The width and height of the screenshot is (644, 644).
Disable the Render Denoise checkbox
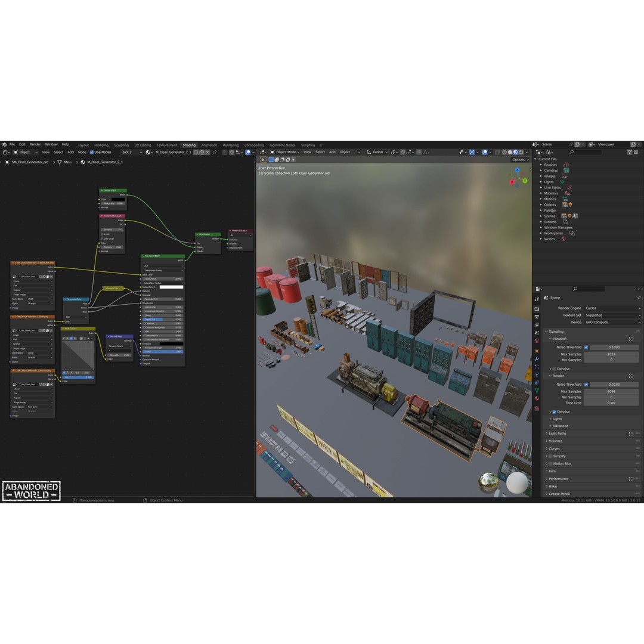point(555,411)
